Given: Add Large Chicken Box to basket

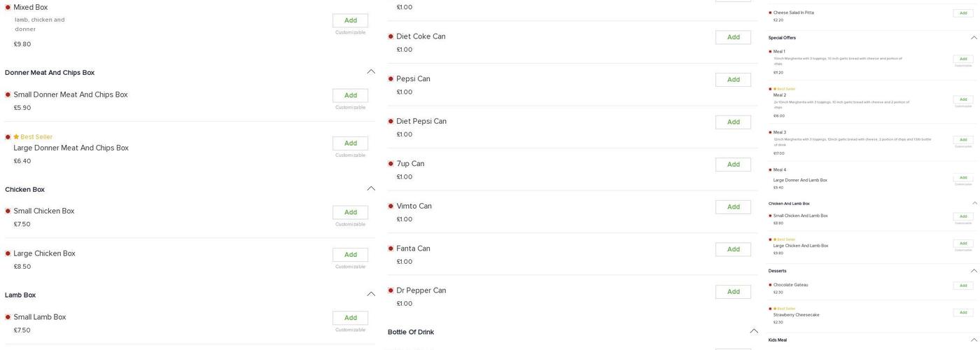Looking at the screenshot, I should [x=350, y=255].
